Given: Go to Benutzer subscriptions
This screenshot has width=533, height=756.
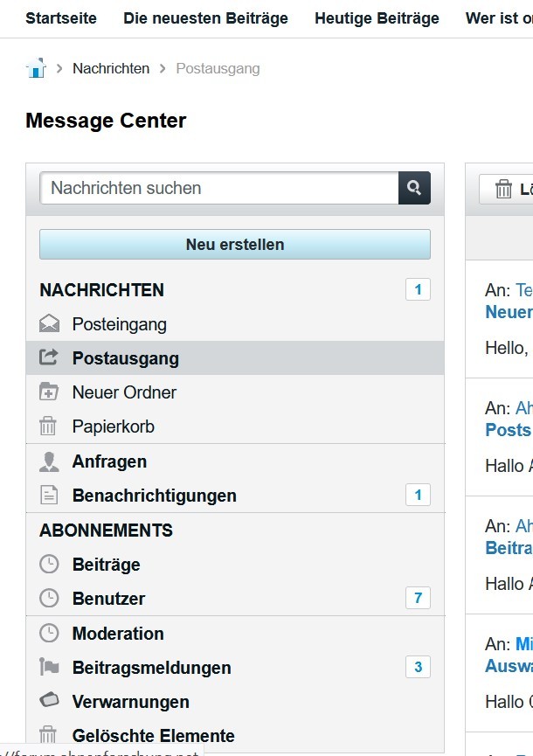Looking at the screenshot, I should point(108,599).
